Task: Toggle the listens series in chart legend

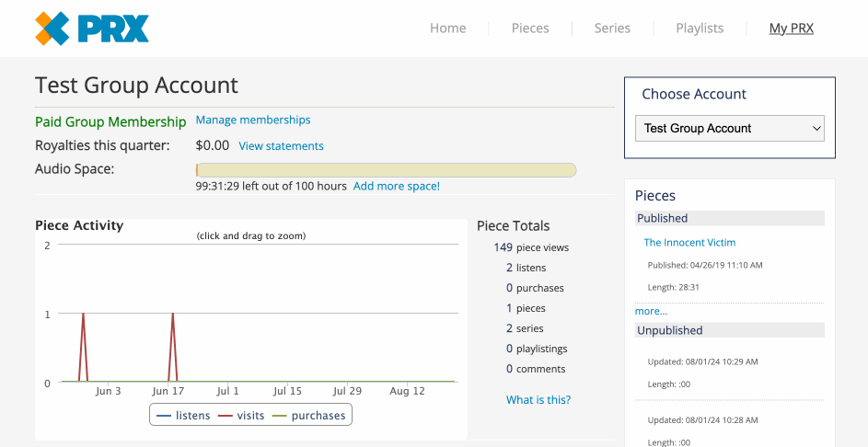Action: tap(183, 416)
